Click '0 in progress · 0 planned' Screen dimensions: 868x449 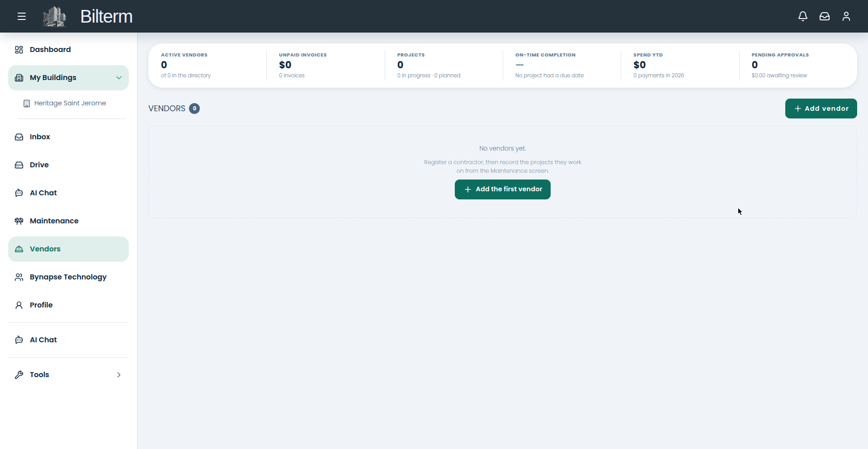point(429,76)
